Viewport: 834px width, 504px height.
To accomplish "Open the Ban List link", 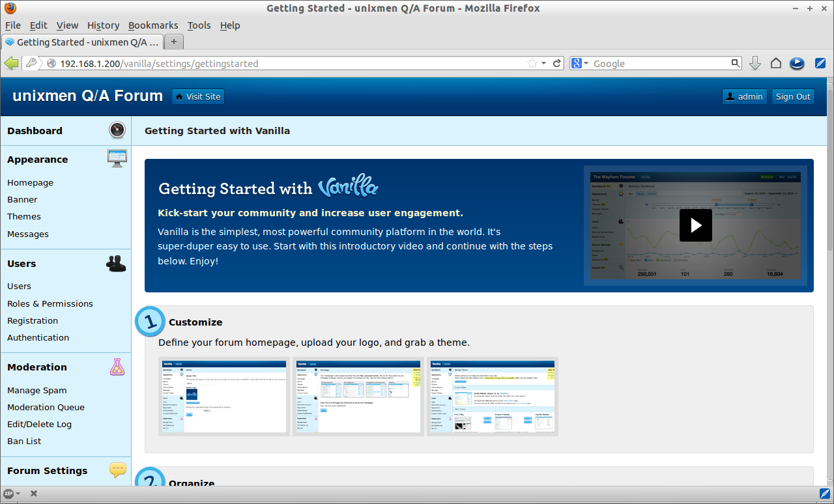I will coord(24,441).
